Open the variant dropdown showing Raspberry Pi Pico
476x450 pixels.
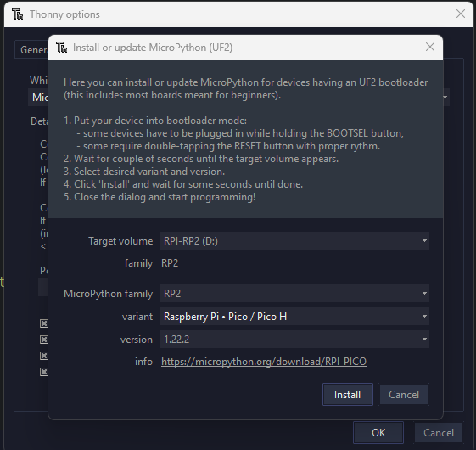(x=294, y=317)
